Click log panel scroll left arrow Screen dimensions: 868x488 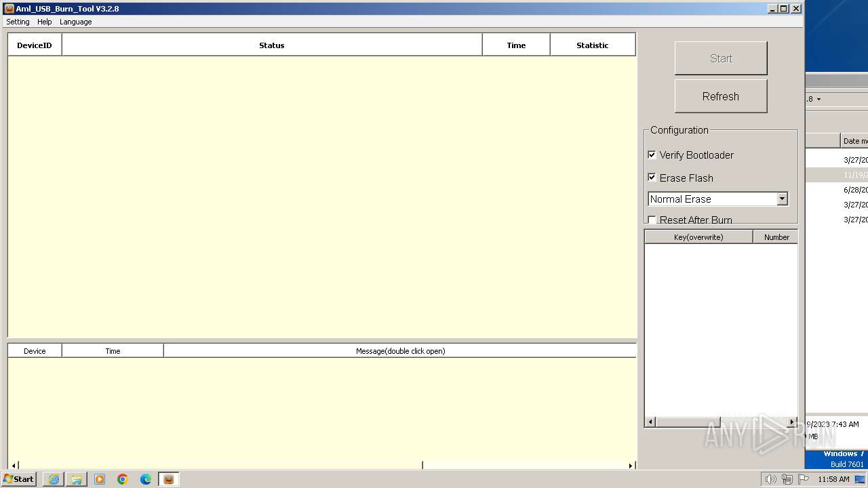tap(14, 466)
